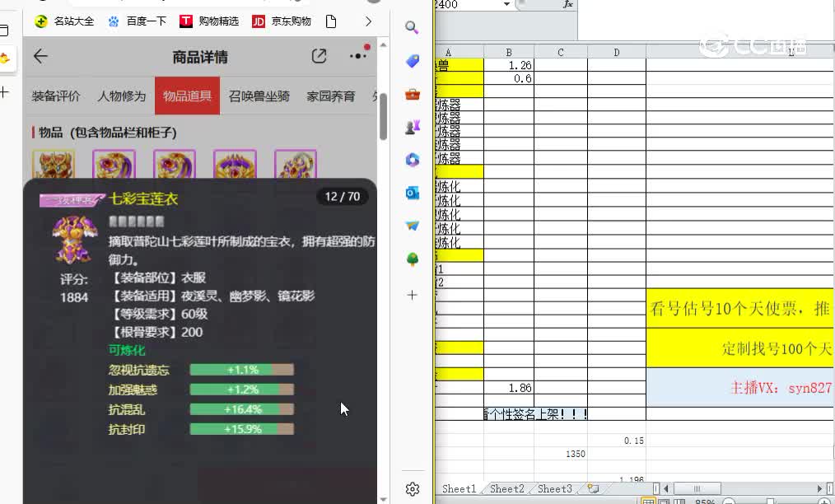Open Outlook mail icon in sidebar
835x504 pixels.
click(x=412, y=193)
